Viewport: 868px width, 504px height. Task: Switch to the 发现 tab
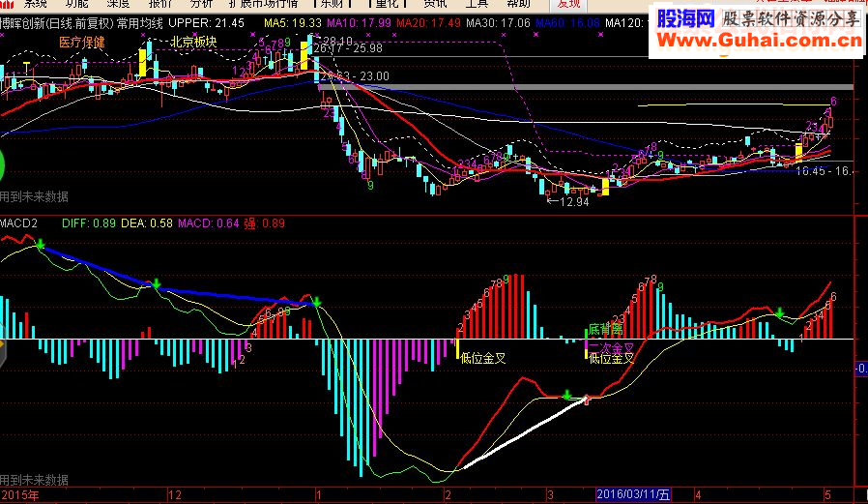coord(568,4)
